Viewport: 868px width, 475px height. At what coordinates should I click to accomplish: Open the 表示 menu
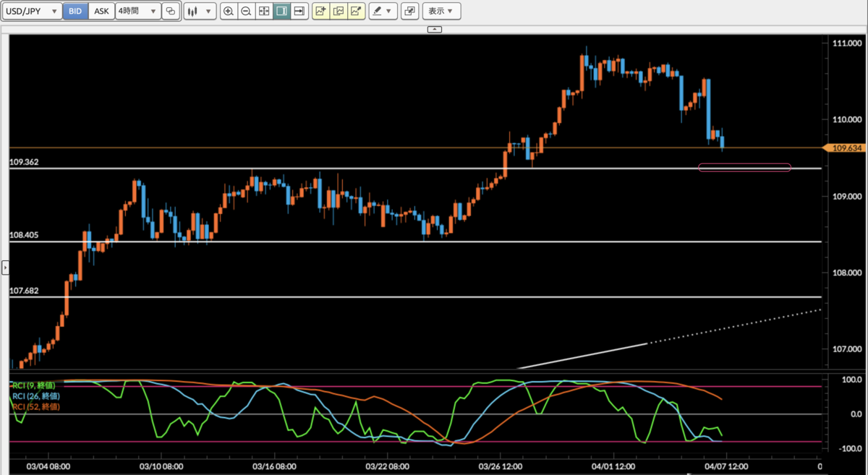441,11
